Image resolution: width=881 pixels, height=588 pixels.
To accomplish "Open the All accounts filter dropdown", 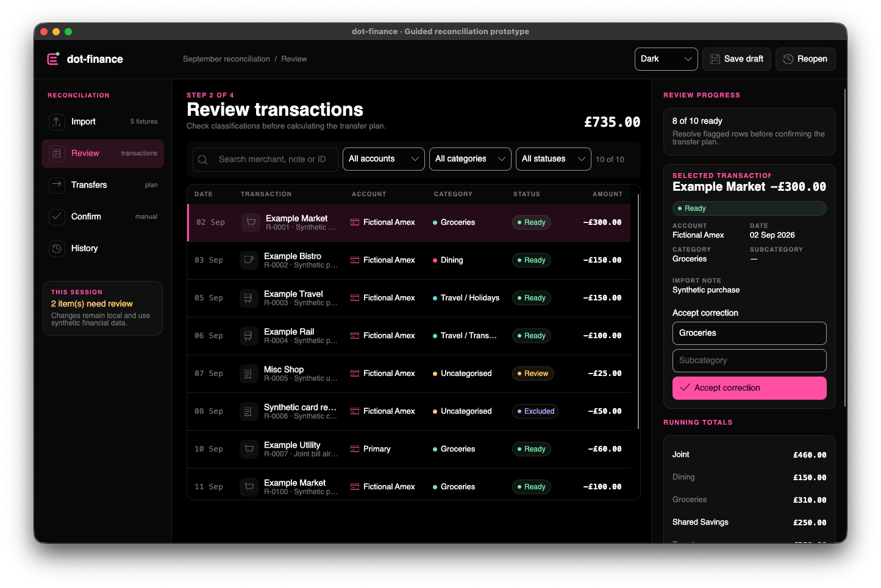I will click(x=383, y=159).
